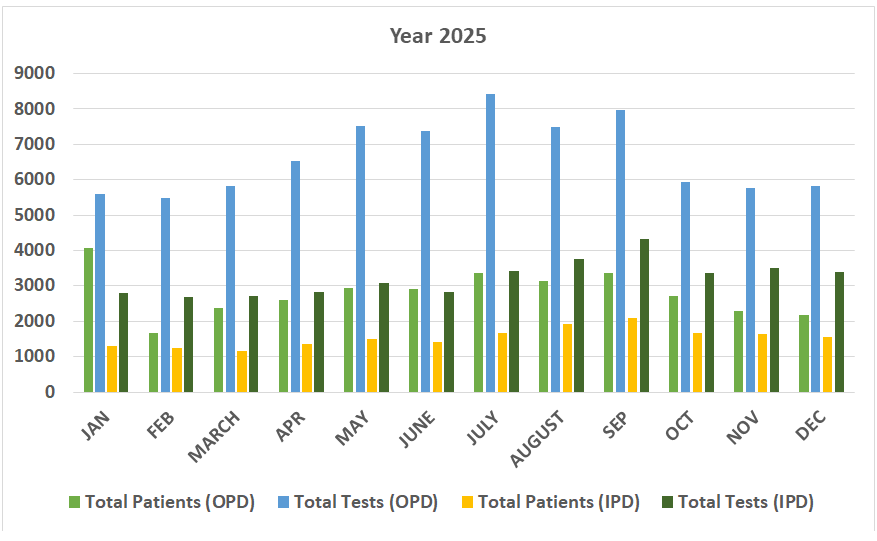Viewport: 877px width, 541px height.
Task: Click the AUGUST category axis label
Action: [x=538, y=439]
